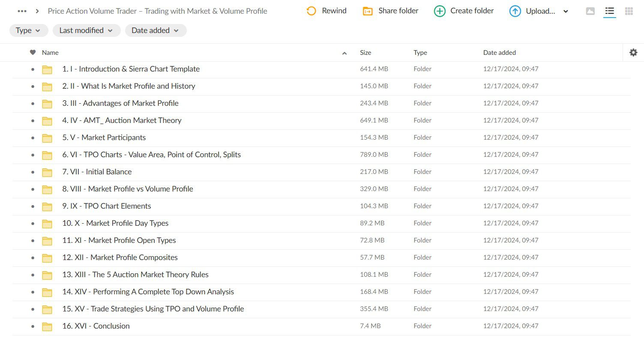Open '12. XII - Market Profile Composites'
644x338 pixels.
(x=120, y=257)
